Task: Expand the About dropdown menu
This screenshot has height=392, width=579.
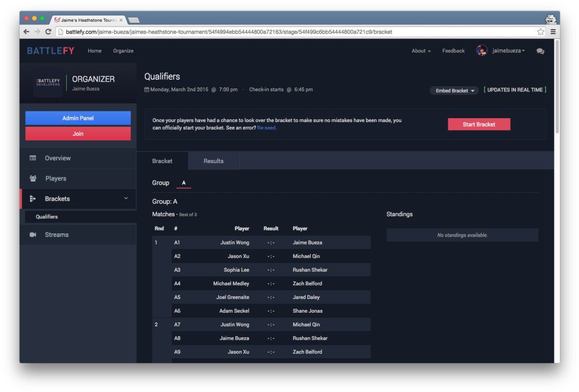Action: tap(421, 51)
